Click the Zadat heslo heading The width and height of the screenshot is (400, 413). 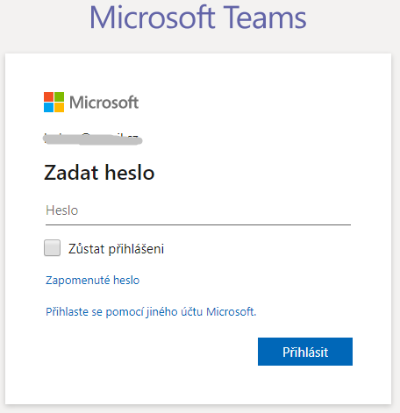[99, 173]
